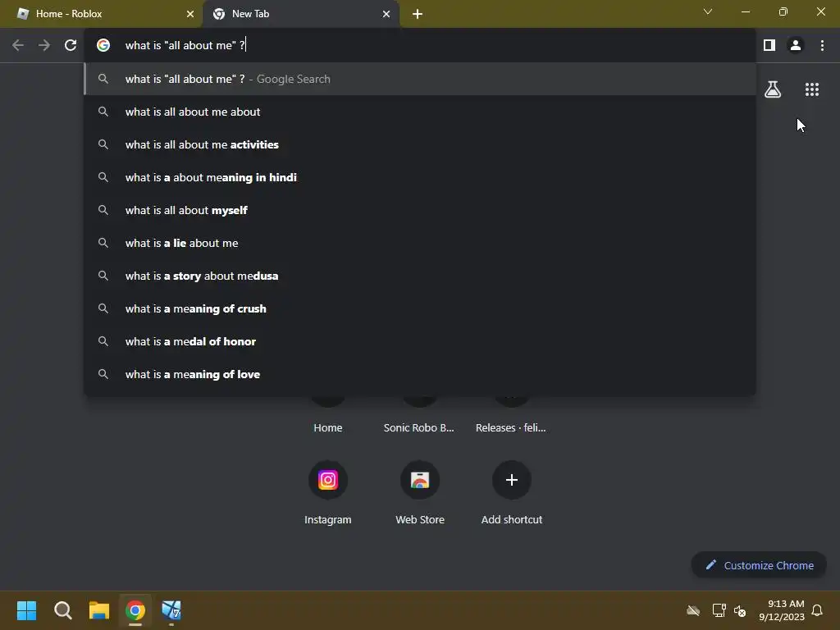
Task: Select suggestion 'what is all about me activities'
Action: coord(420,144)
